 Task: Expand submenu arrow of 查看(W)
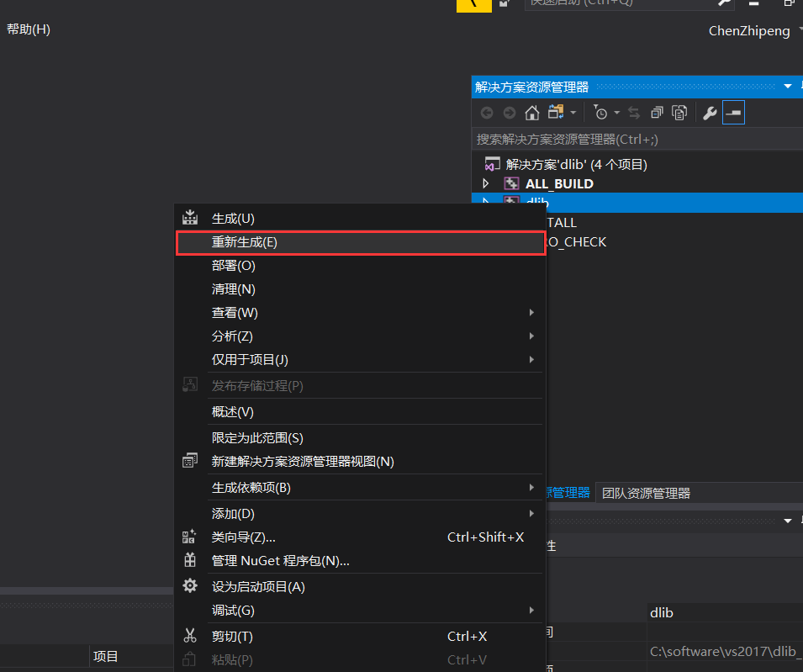531,312
